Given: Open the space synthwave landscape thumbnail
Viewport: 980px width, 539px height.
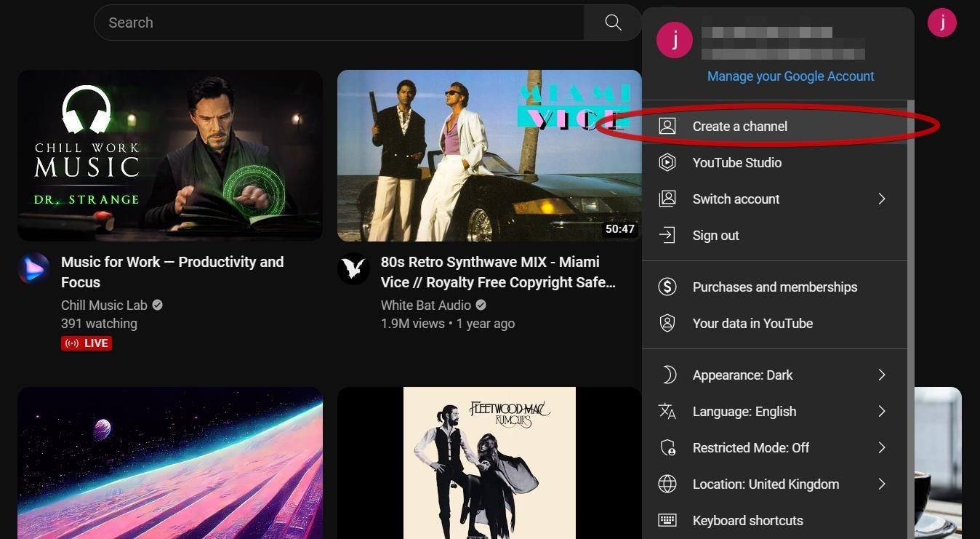Looking at the screenshot, I should pyautogui.click(x=170, y=463).
